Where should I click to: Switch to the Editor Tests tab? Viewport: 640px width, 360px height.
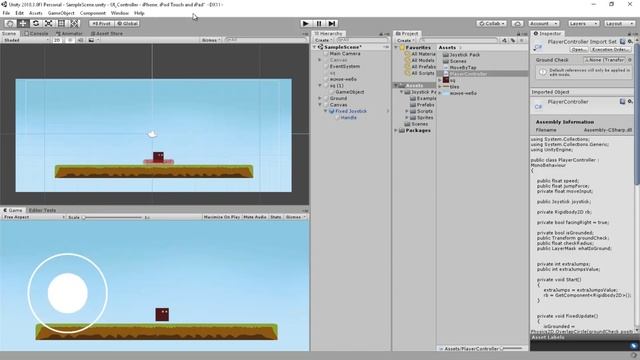pos(42,210)
